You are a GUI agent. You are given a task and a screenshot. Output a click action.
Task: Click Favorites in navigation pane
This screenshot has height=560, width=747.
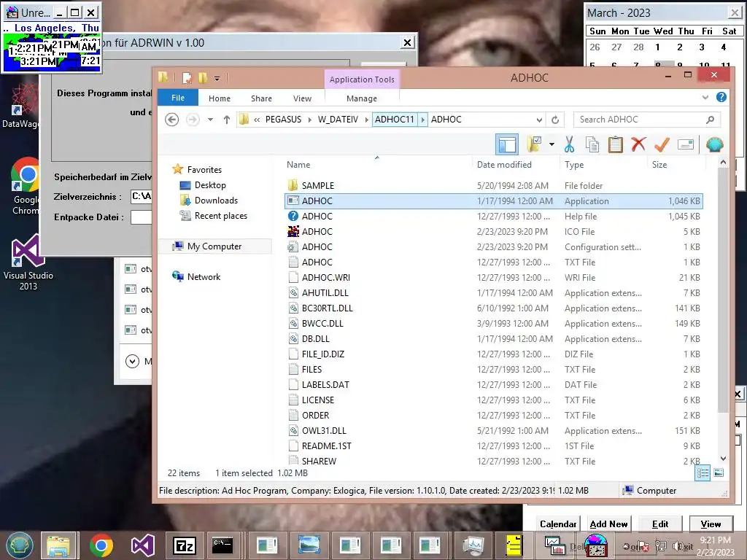coord(204,169)
